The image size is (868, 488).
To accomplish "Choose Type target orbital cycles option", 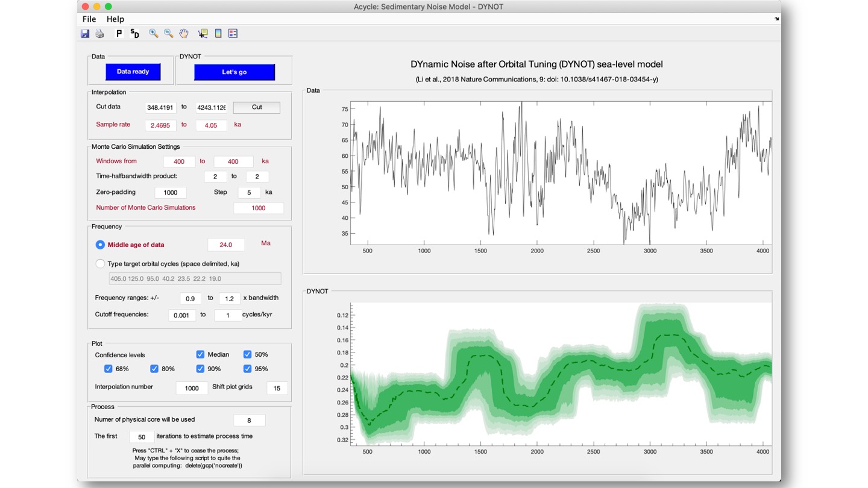I will pyautogui.click(x=100, y=264).
